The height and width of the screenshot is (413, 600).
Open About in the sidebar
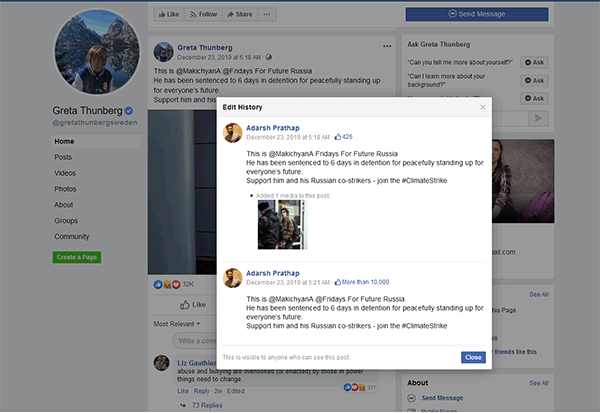click(64, 205)
